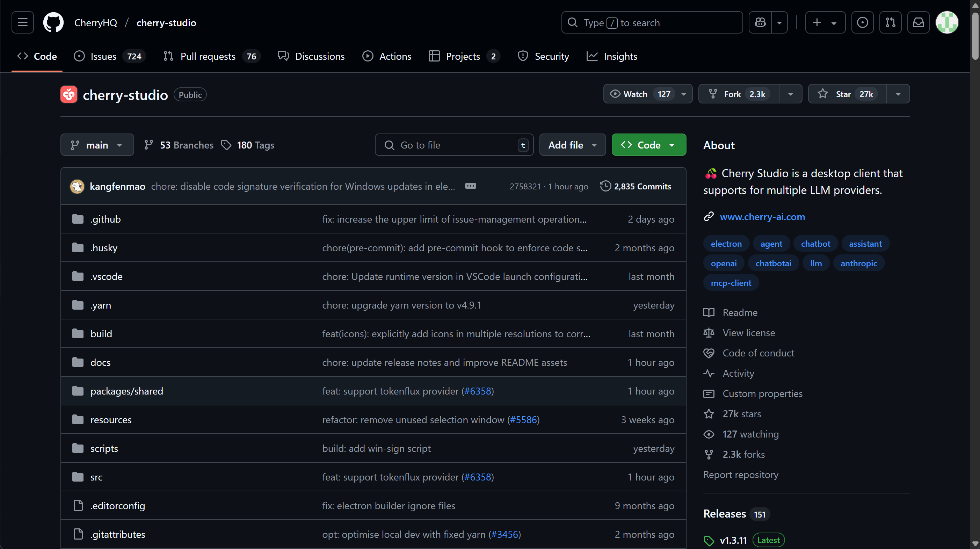View the 53 Branches link
This screenshot has width=980, height=549.
point(179,145)
